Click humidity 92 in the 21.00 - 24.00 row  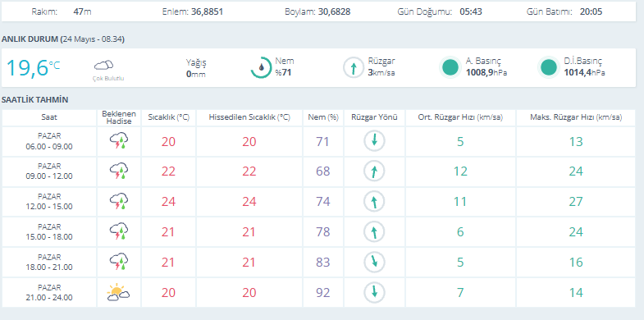323,292
